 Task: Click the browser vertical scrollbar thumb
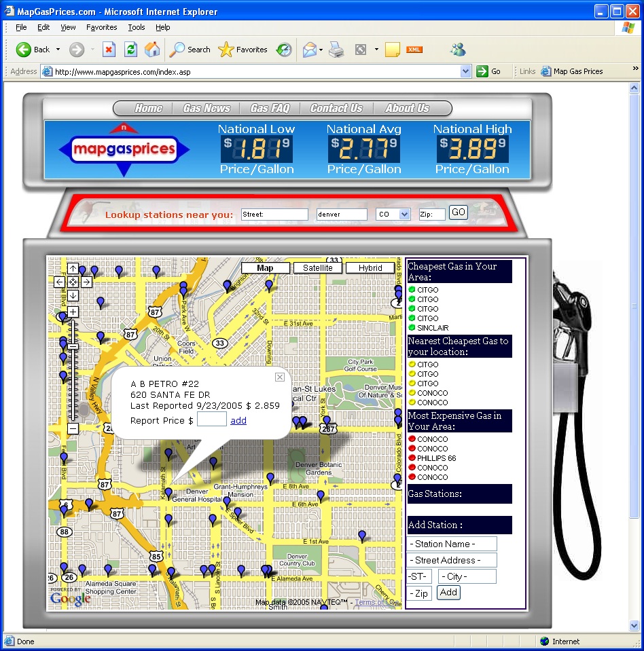pyautogui.click(x=634, y=305)
